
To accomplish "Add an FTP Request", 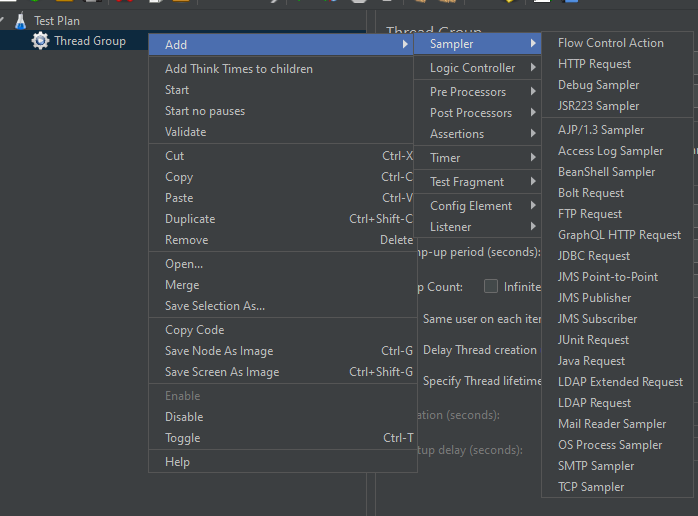I will click(617, 214).
